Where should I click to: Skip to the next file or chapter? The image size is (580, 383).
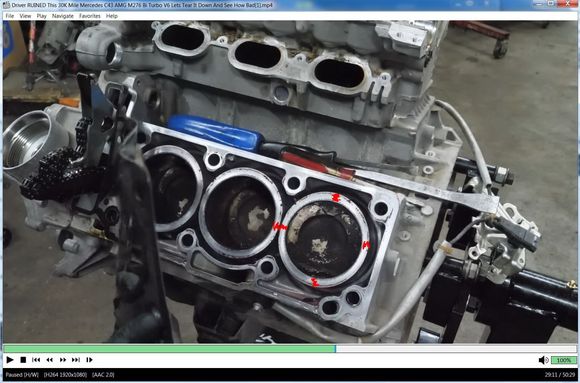tap(76, 360)
